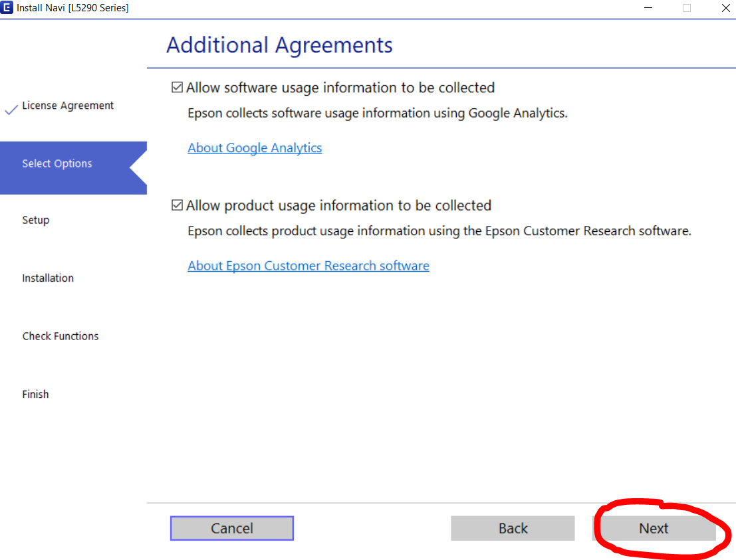The height and width of the screenshot is (560, 736).
Task: Click the Google Analytics description sentence
Action: coord(377,113)
